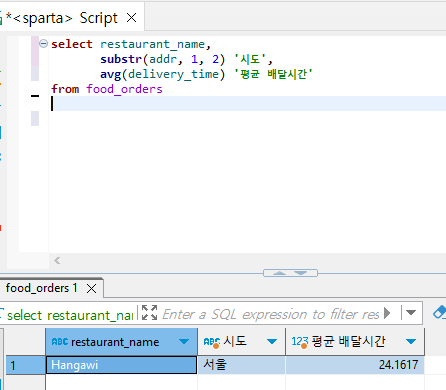
Task: Click the avg function in the editor
Action: click(x=110, y=74)
